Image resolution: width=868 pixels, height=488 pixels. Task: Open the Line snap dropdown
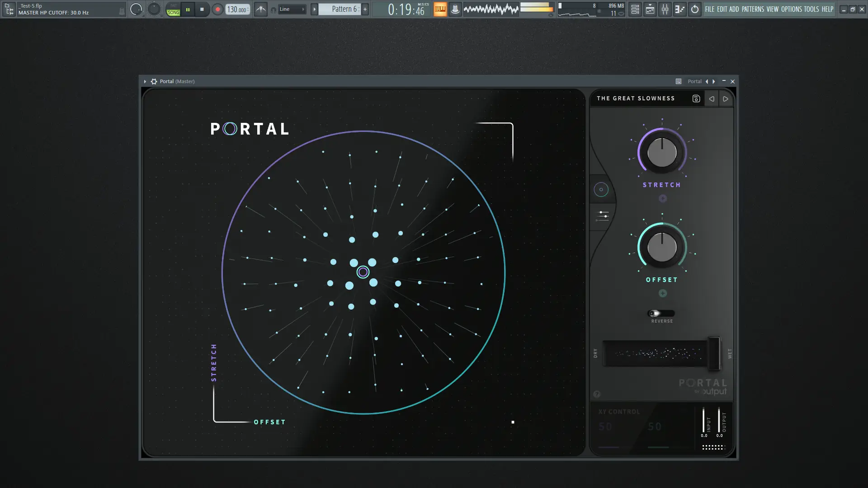(292, 9)
